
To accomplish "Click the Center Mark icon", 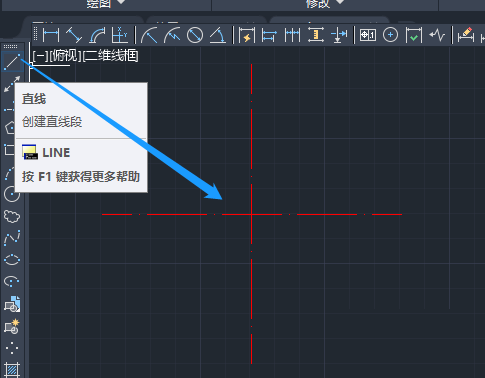I will coord(390,35).
